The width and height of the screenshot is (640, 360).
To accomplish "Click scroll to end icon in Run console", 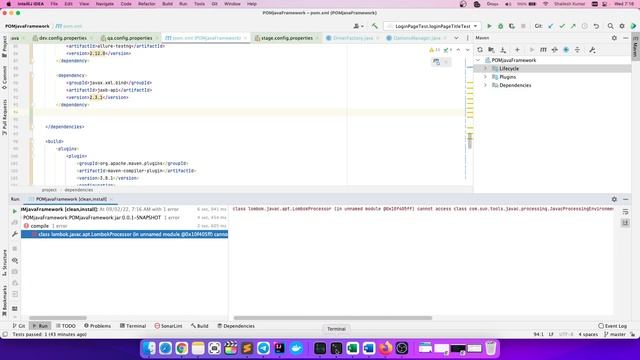I will point(625,223).
